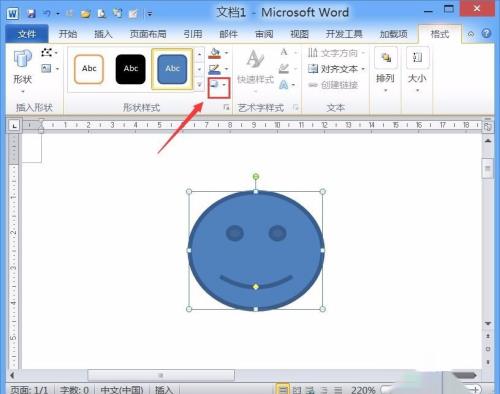The height and width of the screenshot is (394, 500).
Task: Open the 排列 arrange menu button
Action: pyautogui.click(x=386, y=71)
